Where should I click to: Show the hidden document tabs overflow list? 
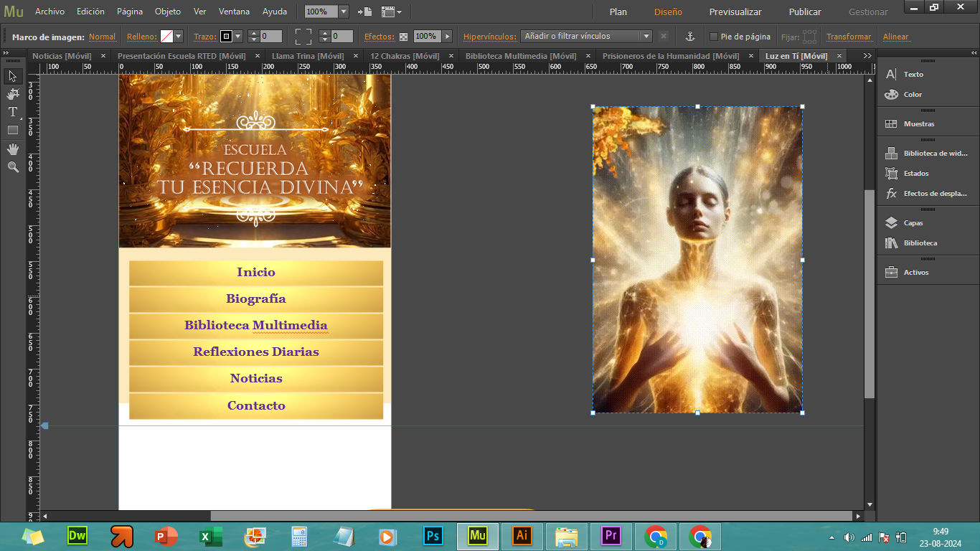pyautogui.click(x=867, y=56)
